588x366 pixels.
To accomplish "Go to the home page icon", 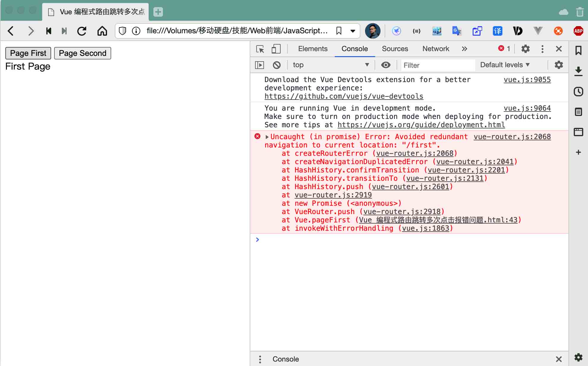I will tap(102, 31).
